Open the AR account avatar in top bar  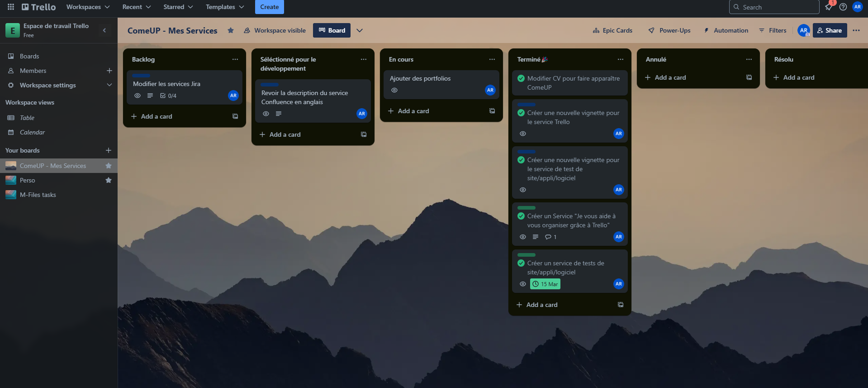[858, 7]
